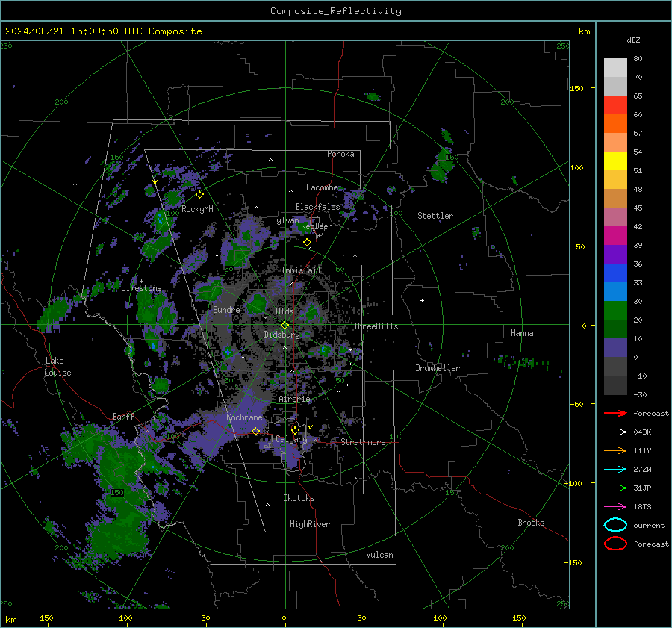Select the bright green 30-20 dBZ swatch
The image size is (672, 628).
click(x=615, y=310)
